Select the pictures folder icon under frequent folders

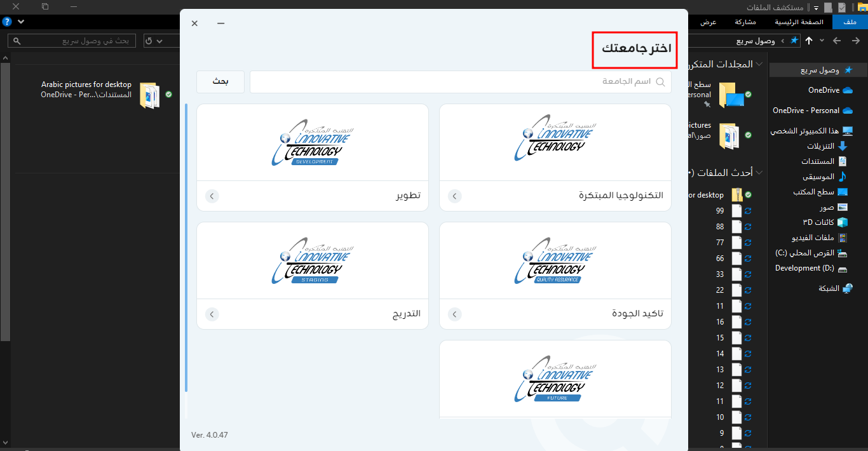[x=731, y=135]
